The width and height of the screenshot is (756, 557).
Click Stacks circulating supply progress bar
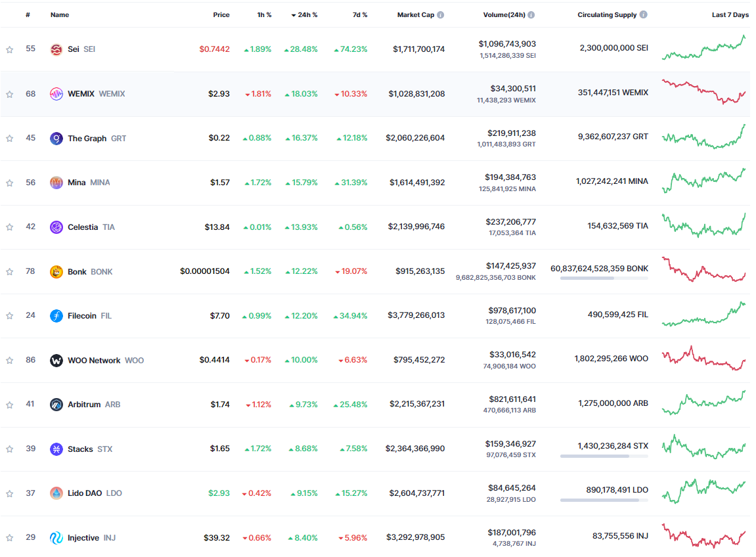[604, 457]
